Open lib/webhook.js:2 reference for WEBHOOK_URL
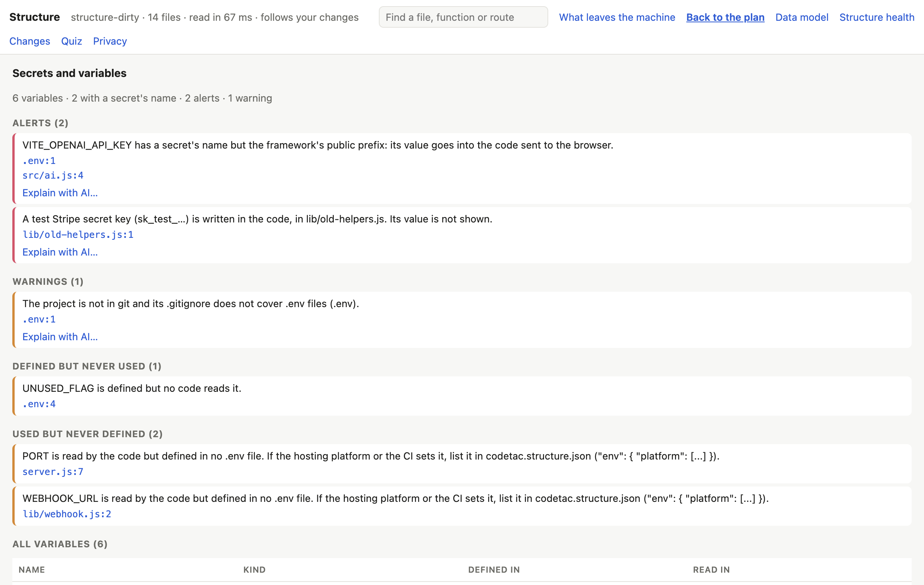924x585 pixels. pyautogui.click(x=67, y=514)
